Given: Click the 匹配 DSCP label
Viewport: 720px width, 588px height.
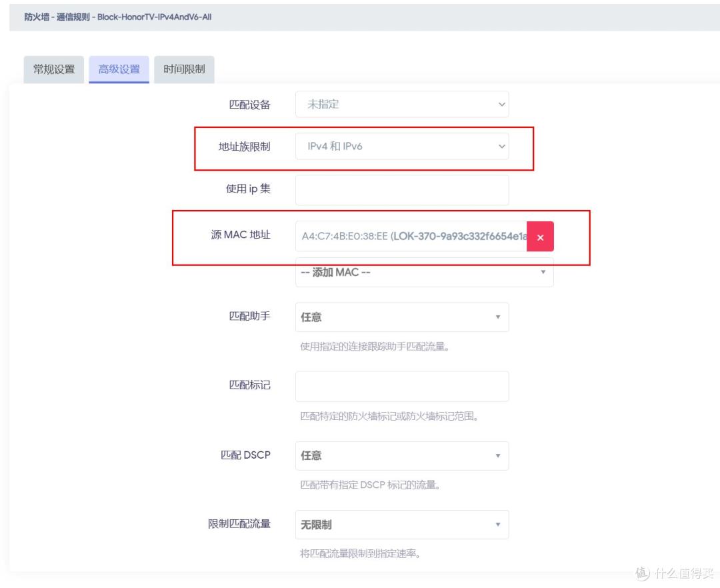Looking at the screenshot, I should click(245, 455).
